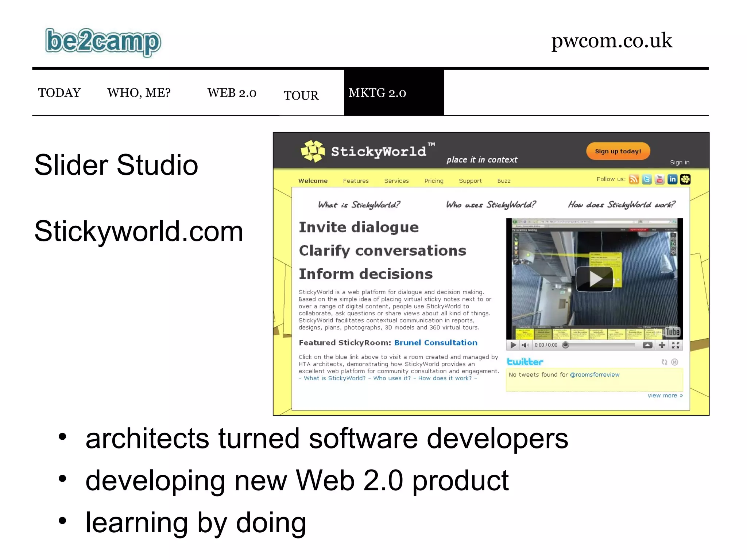Screen dimensions: 747x560
Task: Open the RSS feed icon
Action: (634, 179)
